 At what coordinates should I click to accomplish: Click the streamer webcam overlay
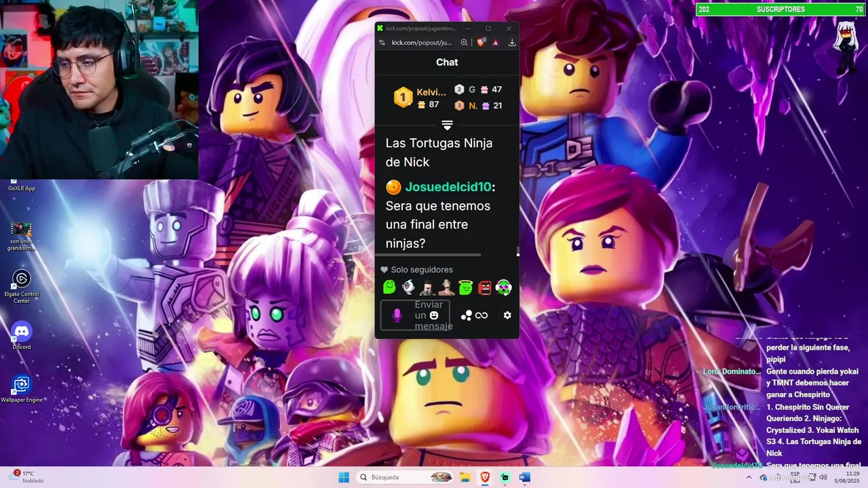(99, 89)
